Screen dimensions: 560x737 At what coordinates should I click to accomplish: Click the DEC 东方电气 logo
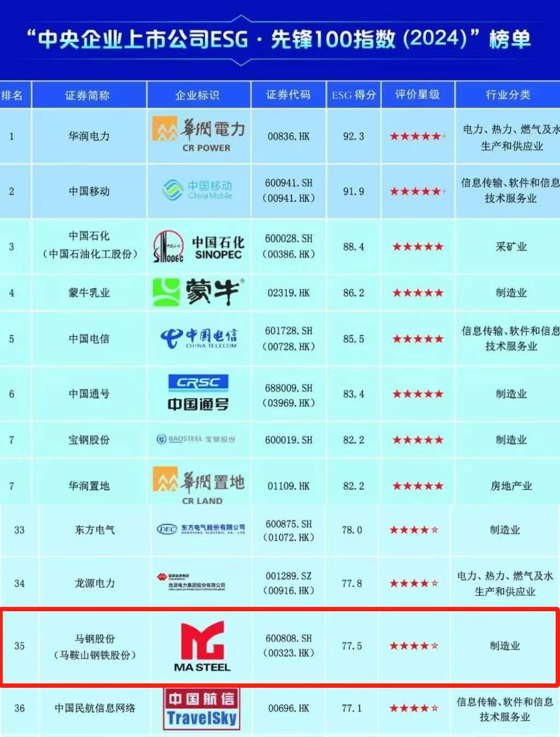coord(201,529)
